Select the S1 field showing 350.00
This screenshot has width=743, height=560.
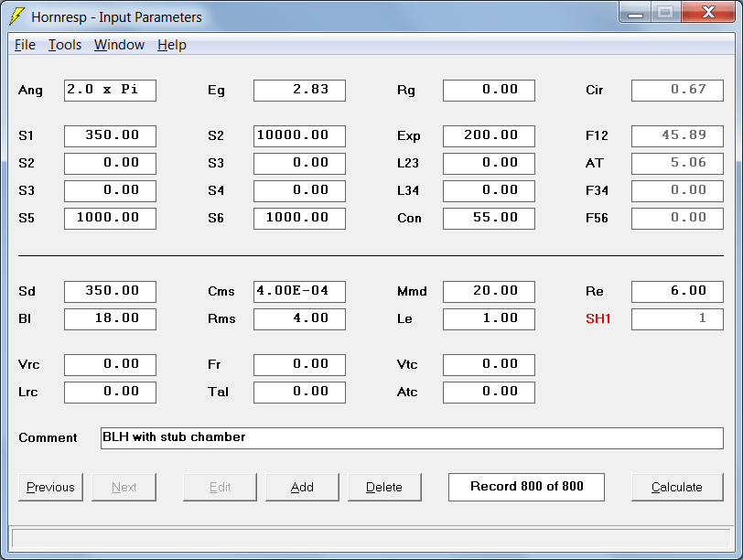click(110, 136)
